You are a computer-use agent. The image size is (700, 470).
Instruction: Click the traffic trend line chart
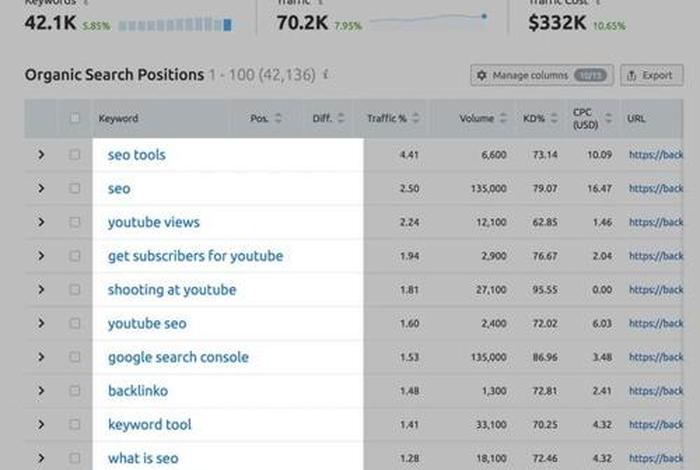tap(429, 19)
